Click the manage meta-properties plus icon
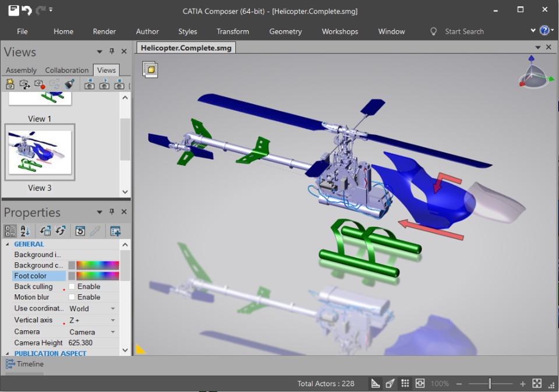The height and width of the screenshot is (392, 559). [115, 231]
